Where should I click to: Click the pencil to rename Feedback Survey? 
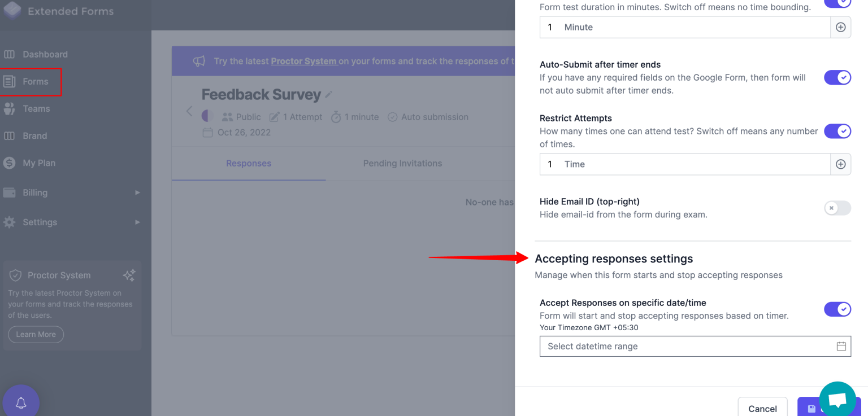[328, 95]
